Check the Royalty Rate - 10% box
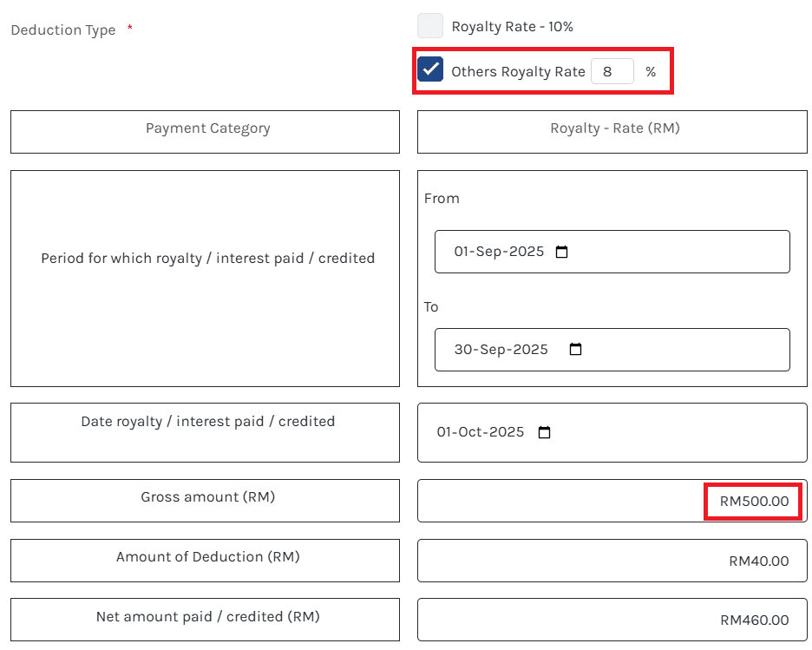This screenshot has width=812, height=650. click(x=430, y=25)
